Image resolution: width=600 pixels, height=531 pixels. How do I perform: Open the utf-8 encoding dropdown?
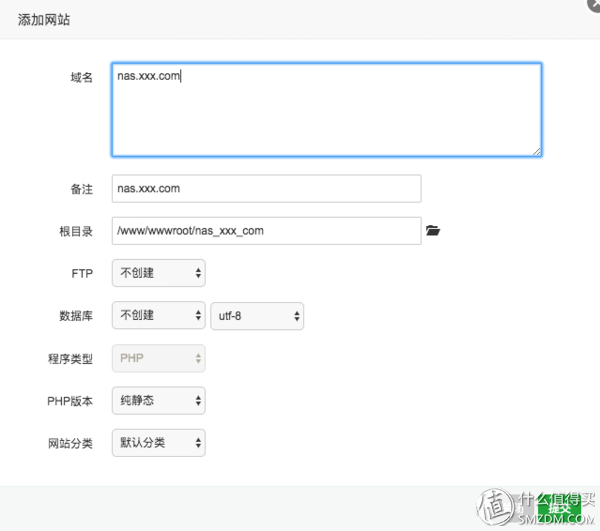pyautogui.click(x=257, y=316)
